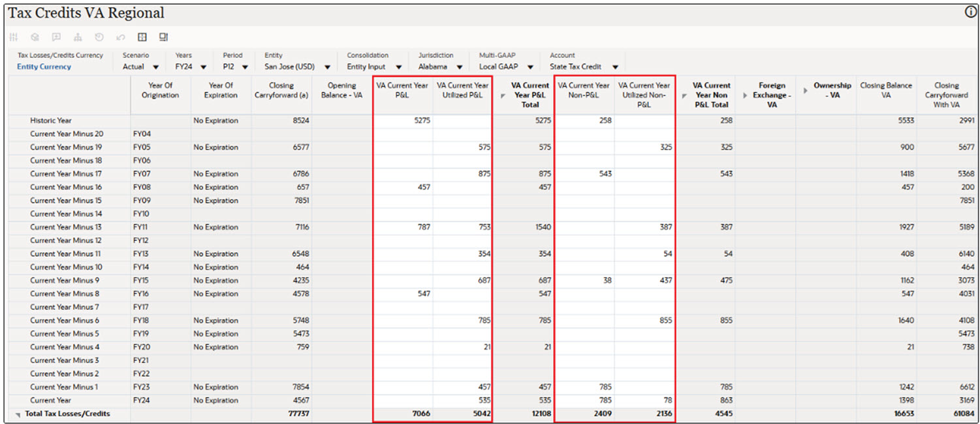This screenshot has width=980, height=424.
Task: Click the Closing Balance VA total 16653
Action: pos(886,414)
